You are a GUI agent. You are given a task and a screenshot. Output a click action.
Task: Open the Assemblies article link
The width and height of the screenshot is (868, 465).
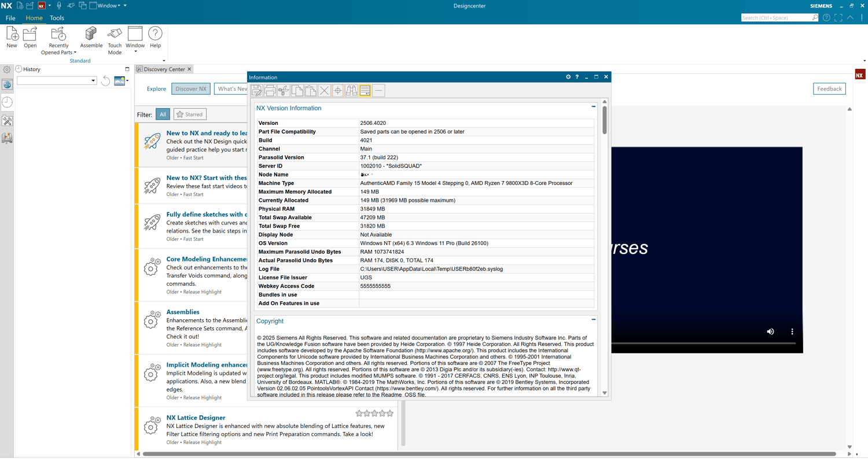(x=183, y=312)
